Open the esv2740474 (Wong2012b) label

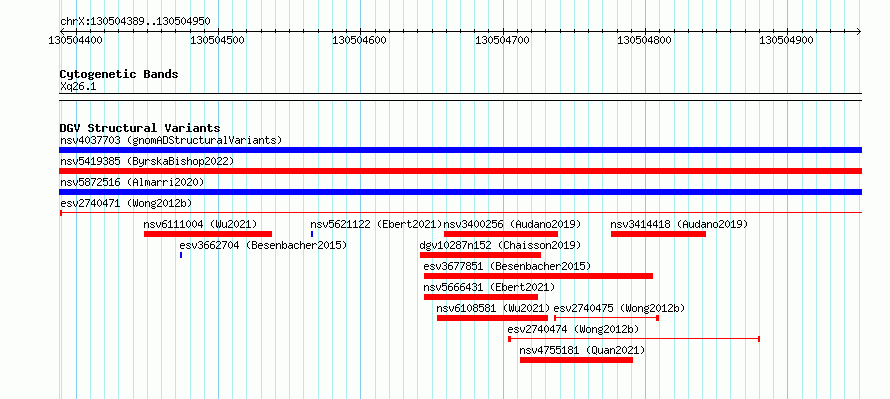pos(573,329)
